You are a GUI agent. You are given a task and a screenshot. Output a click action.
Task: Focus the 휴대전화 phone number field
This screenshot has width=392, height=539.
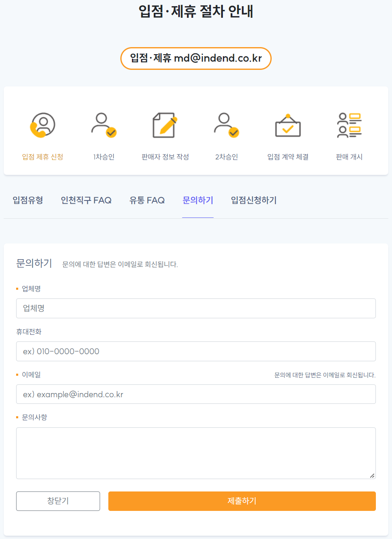(196, 351)
